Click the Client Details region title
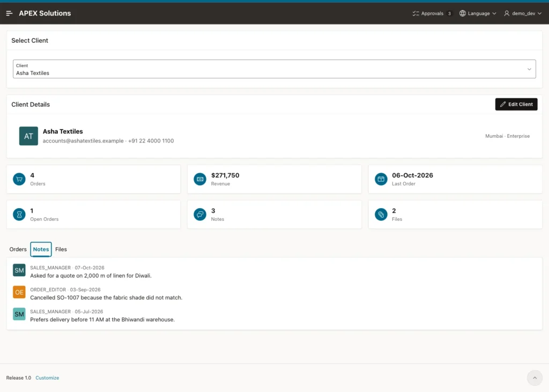Viewport: 549px width, 392px height. pos(31,105)
